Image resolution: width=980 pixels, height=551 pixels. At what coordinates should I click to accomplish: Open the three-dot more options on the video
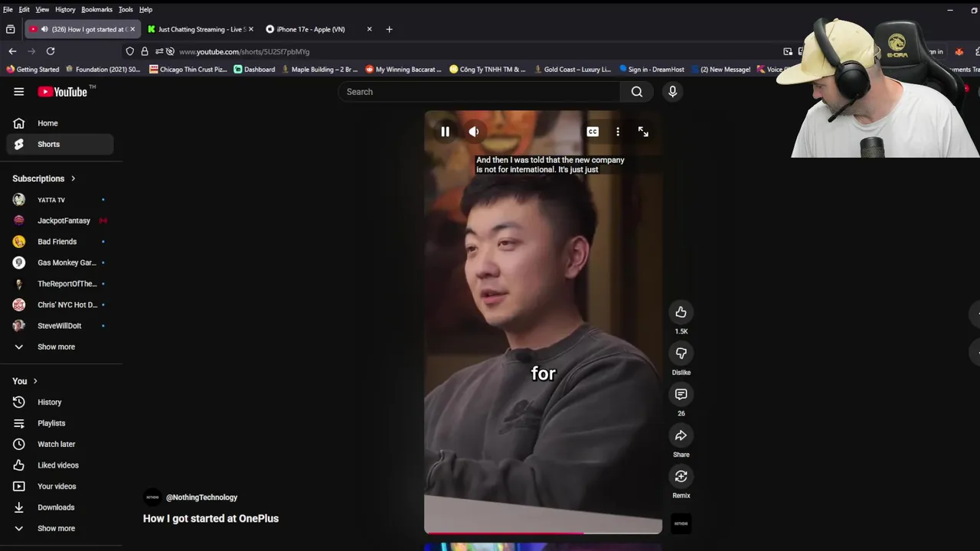(618, 132)
